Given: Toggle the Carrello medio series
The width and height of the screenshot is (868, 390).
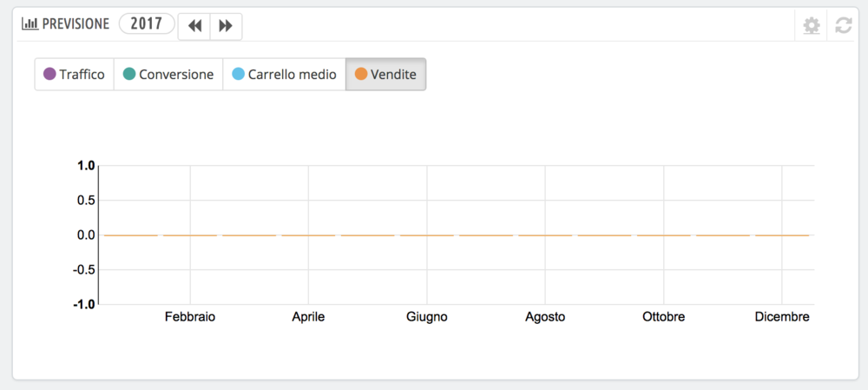Looking at the screenshot, I should pyautogui.click(x=284, y=75).
